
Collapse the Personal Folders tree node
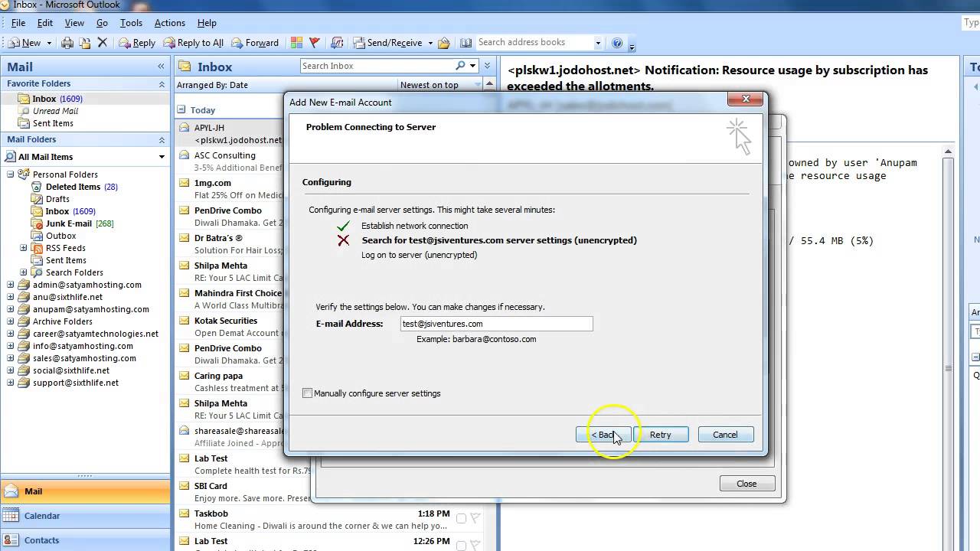pos(11,174)
